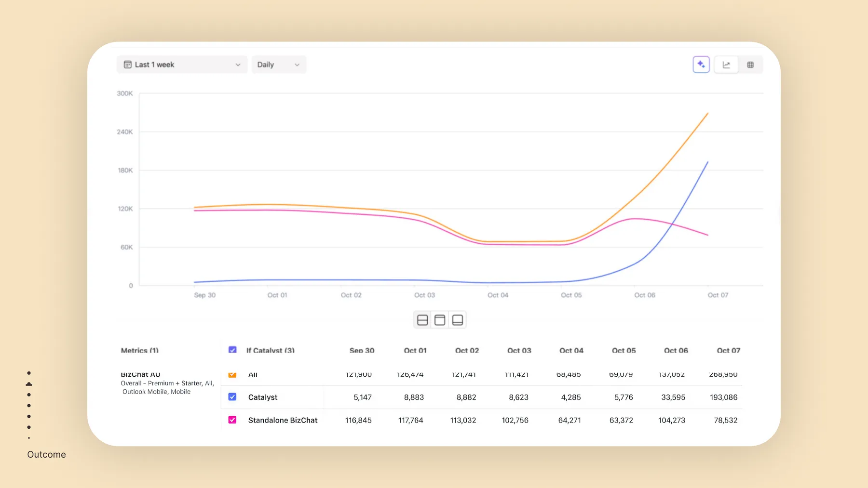Click the If Catalyst (3) column header text
868x488 pixels.
tap(270, 350)
